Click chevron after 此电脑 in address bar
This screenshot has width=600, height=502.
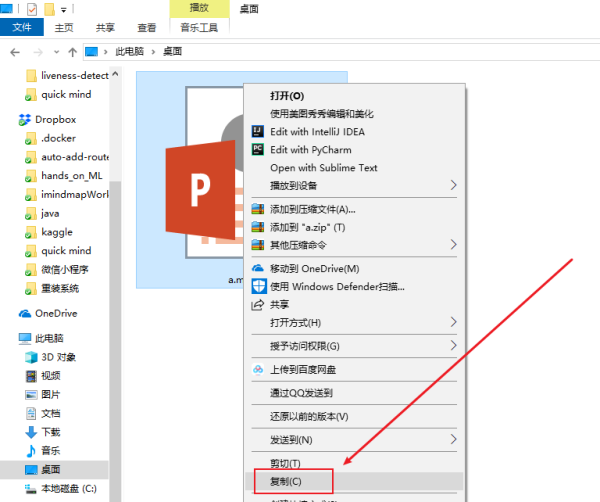[x=153, y=52]
